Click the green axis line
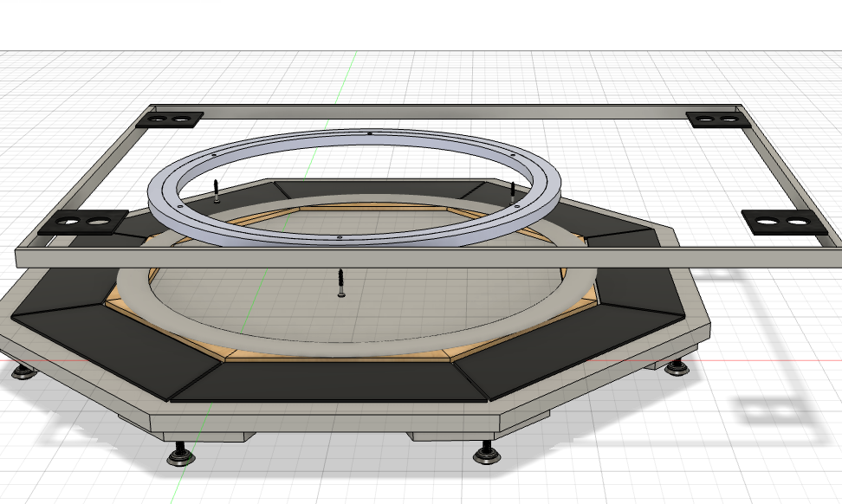842x504 pixels. (x=351, y=78)
